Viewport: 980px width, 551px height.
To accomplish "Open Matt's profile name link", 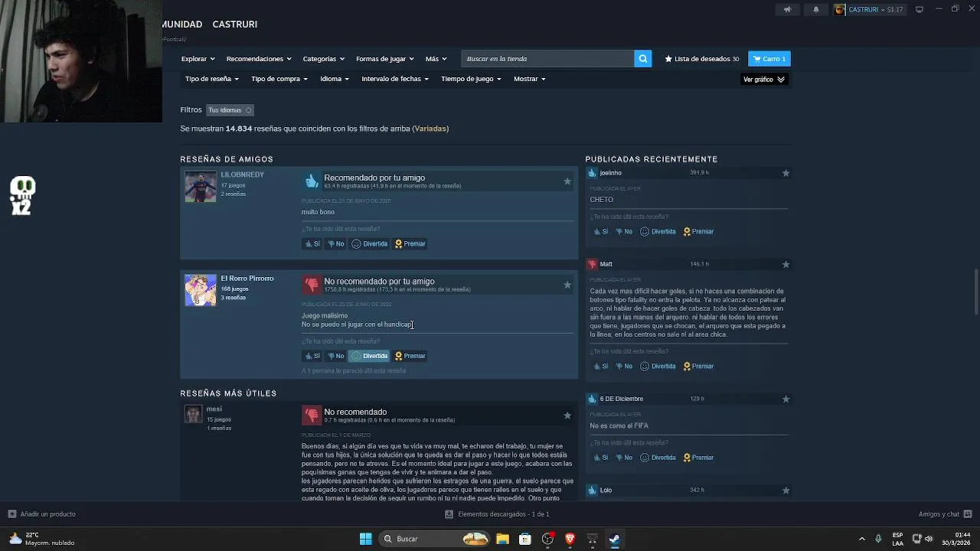I will [606, 264].
